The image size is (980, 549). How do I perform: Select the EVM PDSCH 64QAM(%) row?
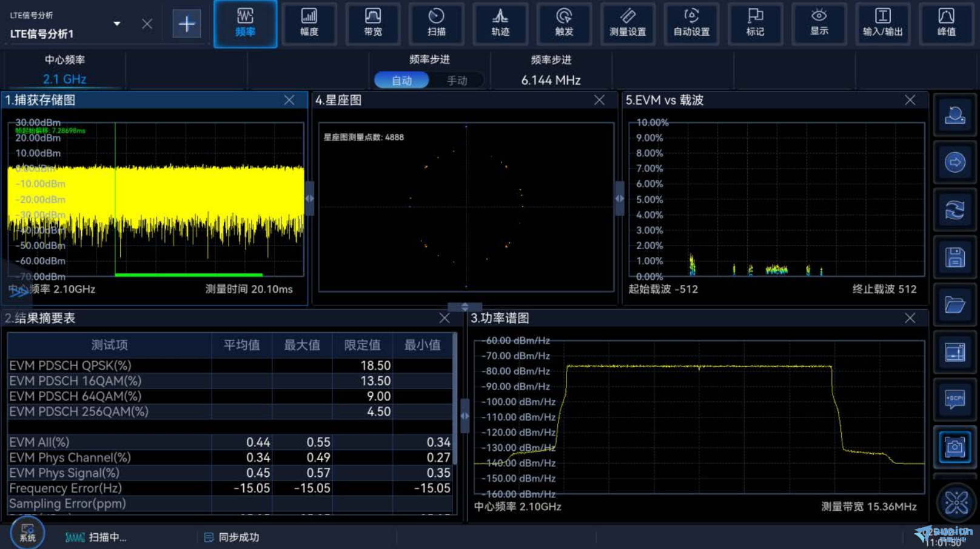pyautogui.click(x=230, y=396)
